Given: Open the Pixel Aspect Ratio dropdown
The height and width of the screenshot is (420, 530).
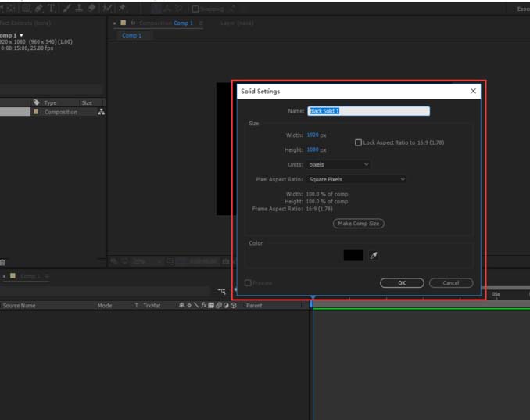Looking at the screenshot, I should 356,180.
